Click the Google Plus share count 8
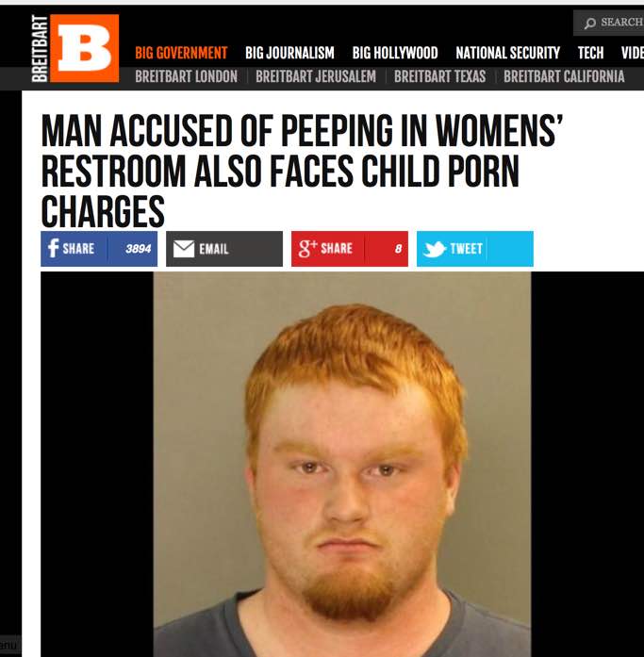The image size is (644, 657). [x=398, y=249]
